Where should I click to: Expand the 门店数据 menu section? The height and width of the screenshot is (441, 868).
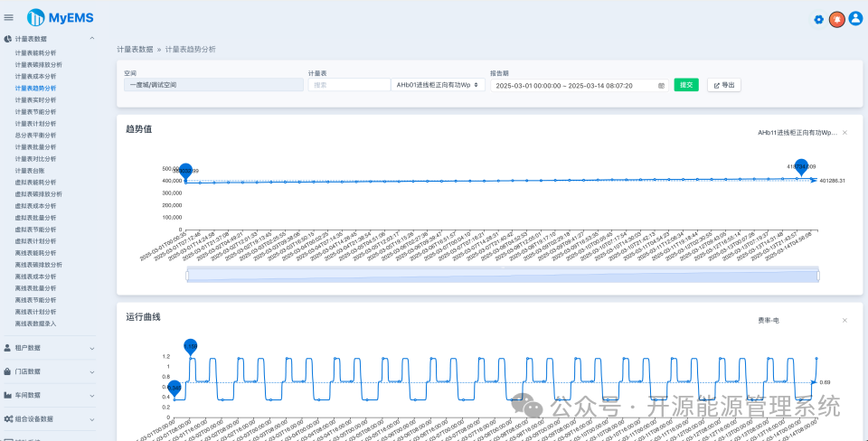coord(49,371)
